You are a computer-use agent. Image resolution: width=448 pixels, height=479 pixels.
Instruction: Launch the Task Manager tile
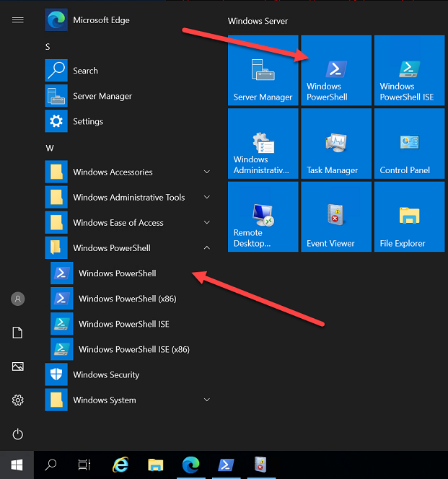point(336,144)
